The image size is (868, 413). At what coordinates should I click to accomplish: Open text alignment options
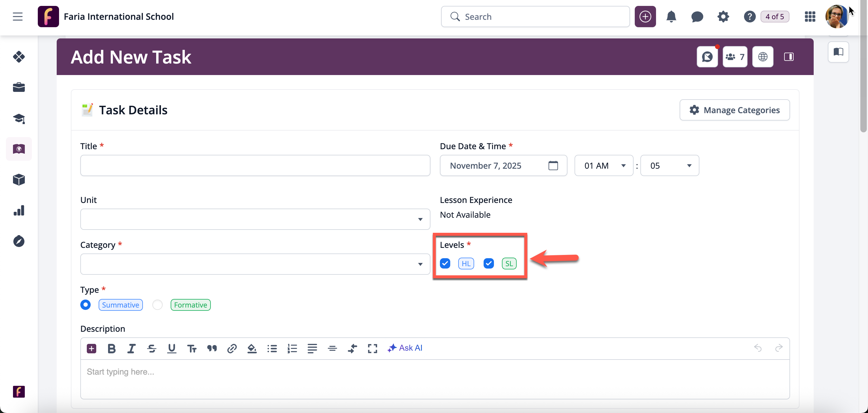point(312,348)
